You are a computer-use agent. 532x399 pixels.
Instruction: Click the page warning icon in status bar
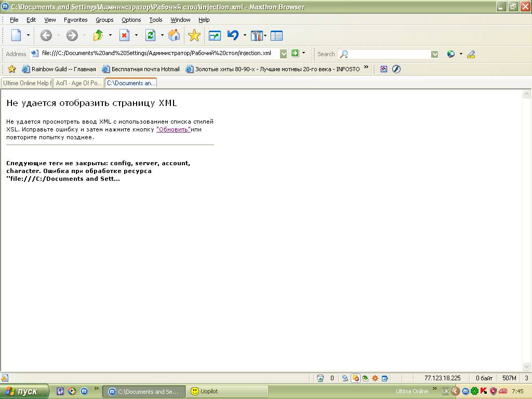click(4, 378)
